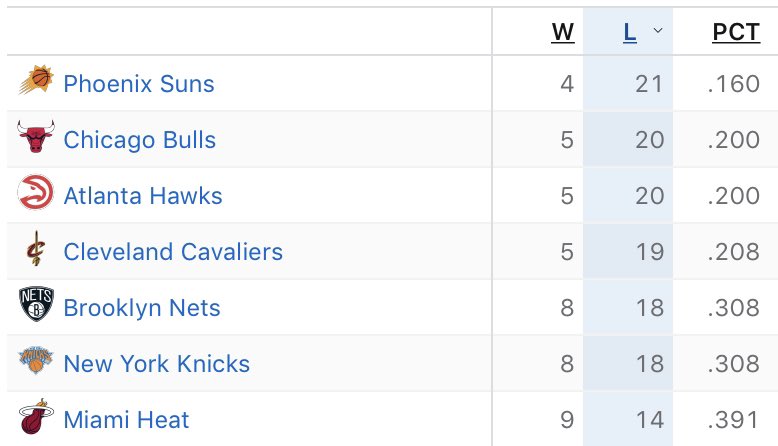Open the New York Knicks team link
The image size is (778, 446).
click(157, 364)
